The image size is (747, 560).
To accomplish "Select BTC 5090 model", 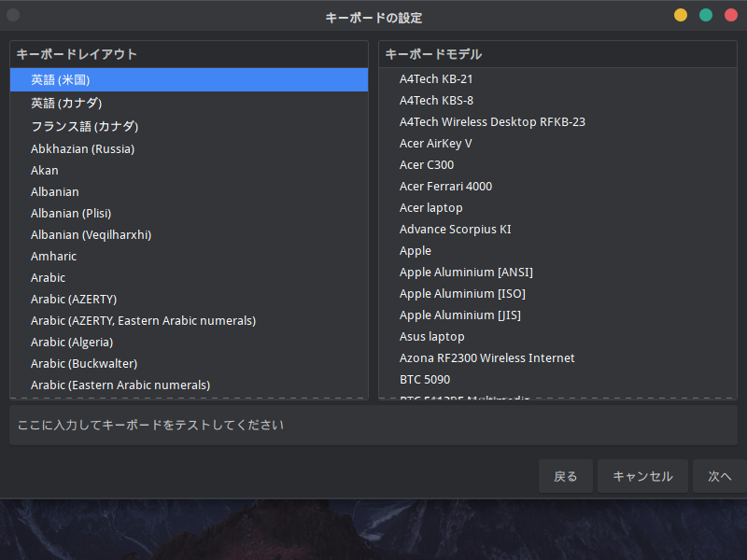I will click(x=557, y=380).
